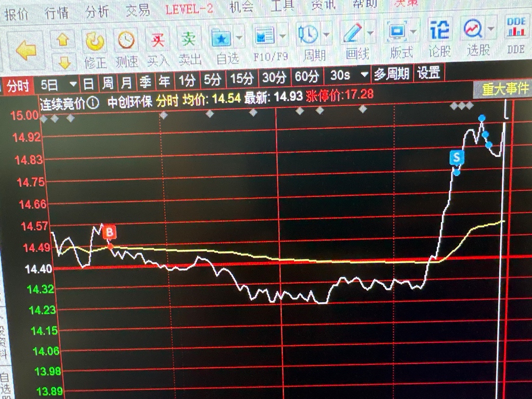Open the 选股 stock picker icon

click(x=474, y=29)
